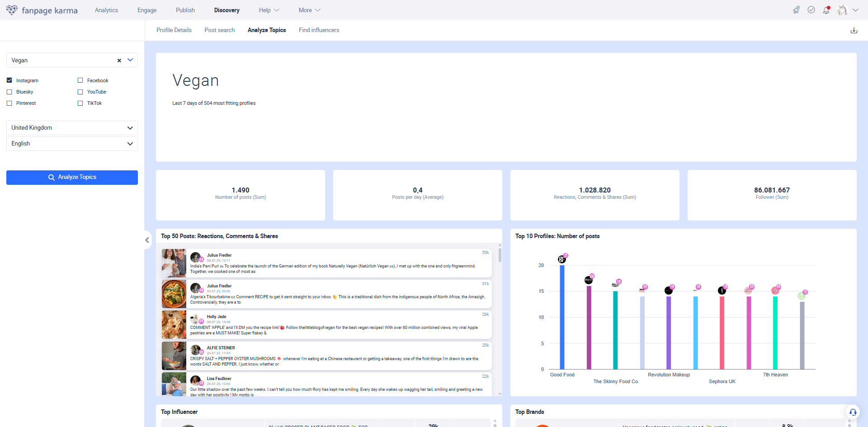
Task: Uncheck the Instagram network checkbox
Action: click(9, 80)
